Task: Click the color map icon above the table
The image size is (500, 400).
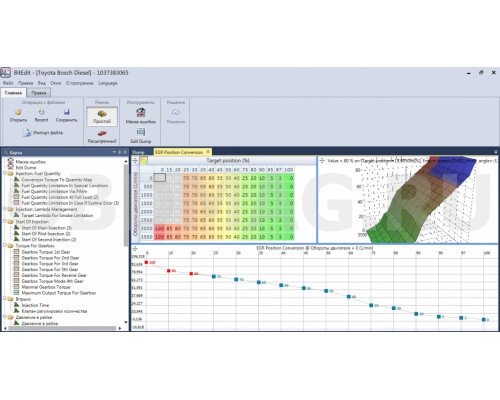Action: [x=144, y=161]
